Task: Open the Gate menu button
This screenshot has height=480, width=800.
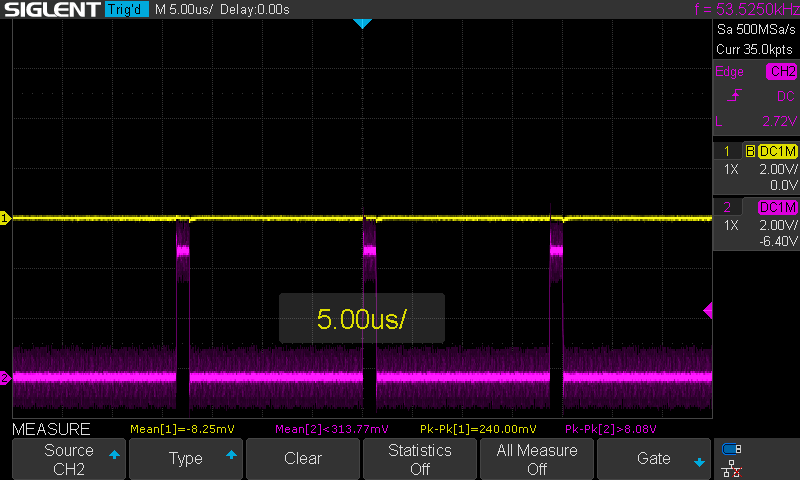Action: (x=654, y=459)
